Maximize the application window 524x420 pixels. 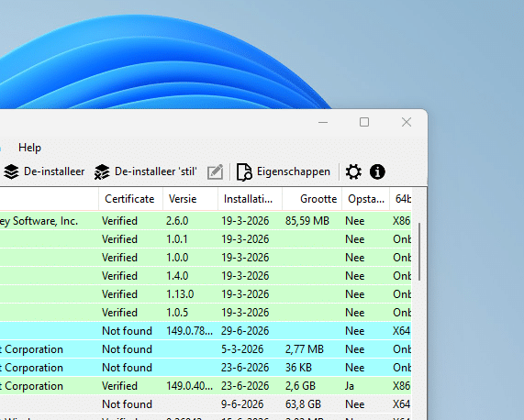point(364,122)
